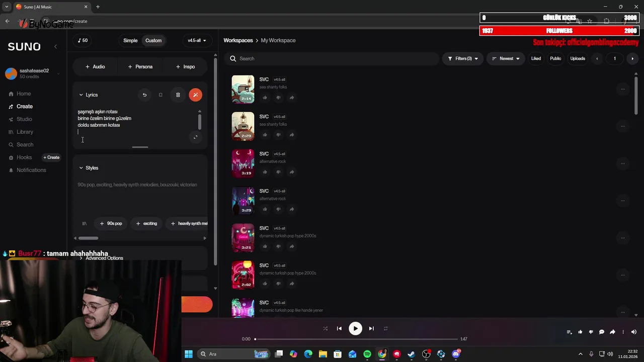The image size is (644, 362).
Task: Focus the workspace Search field
Action: 332,59
